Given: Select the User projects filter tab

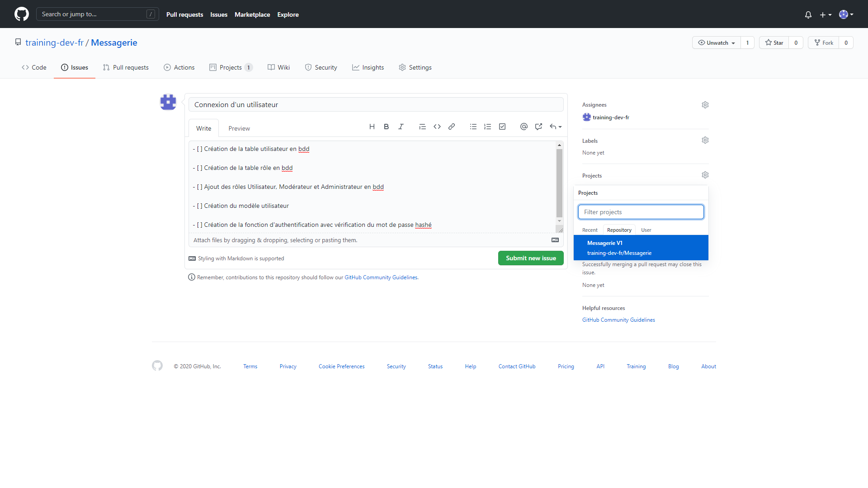Looking at the screenshot, I should click(646, 230).
